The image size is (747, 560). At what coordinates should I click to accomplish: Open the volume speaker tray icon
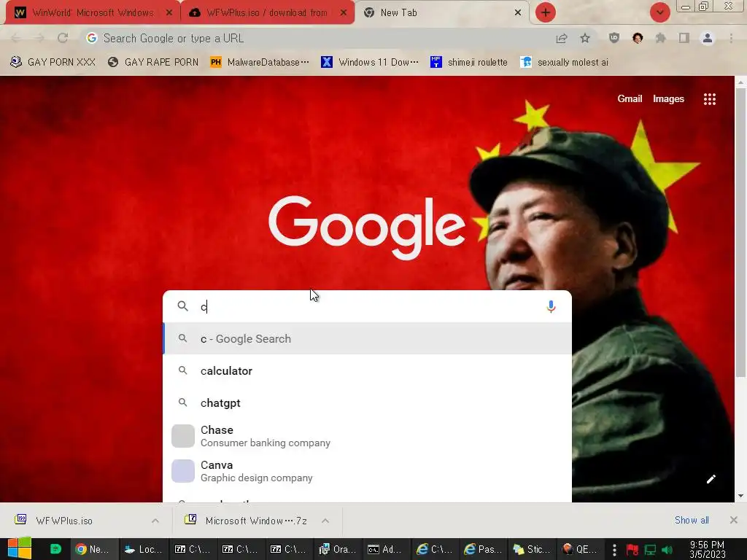coord(667,550)
